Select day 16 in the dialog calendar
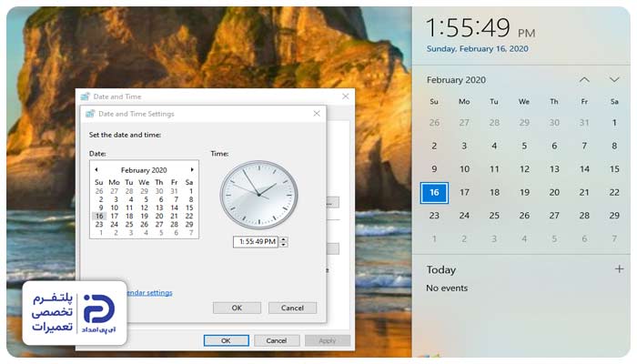Image resolution: width=637 pixels, height=364 pixels. [x=99, y=216]
